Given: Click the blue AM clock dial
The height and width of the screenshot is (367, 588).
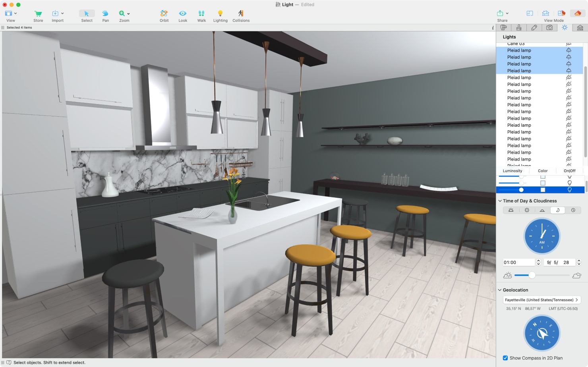Looking at the screenshot, I should [x=542, y=236].
